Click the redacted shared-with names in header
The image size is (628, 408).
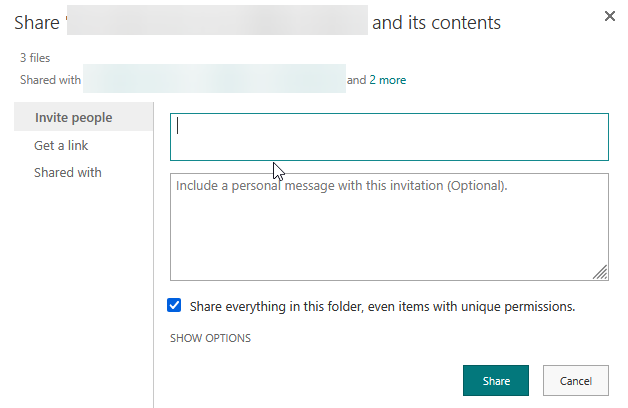click(x=214, y=80)
